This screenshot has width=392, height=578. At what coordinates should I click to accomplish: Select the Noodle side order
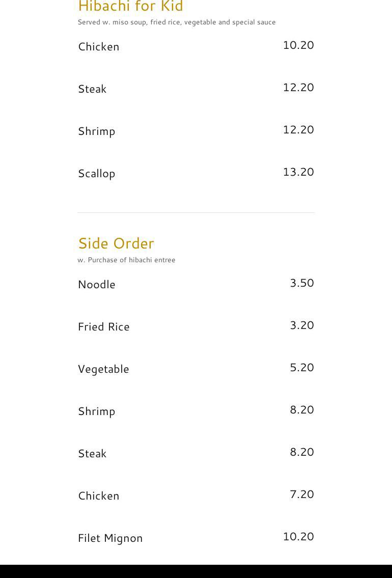[96, 284]
